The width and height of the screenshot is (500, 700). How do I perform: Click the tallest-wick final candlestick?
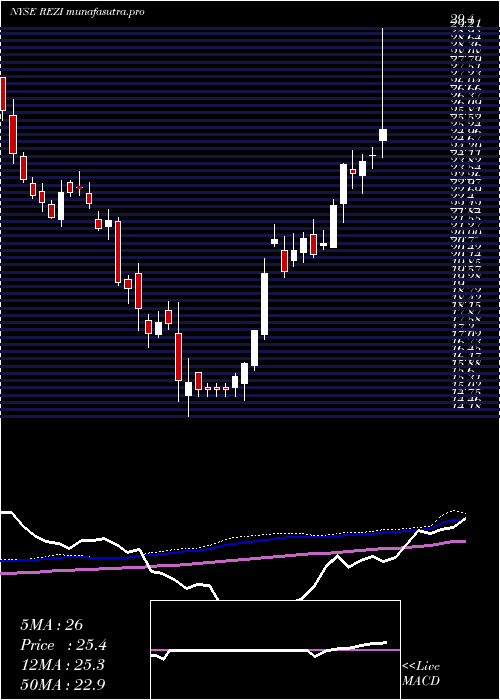click(x=383, y=93)
